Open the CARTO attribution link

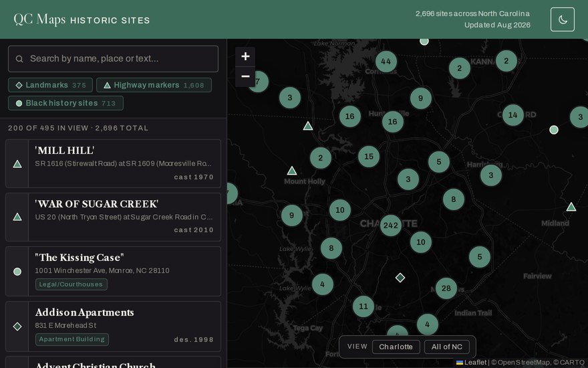point(572,363)
